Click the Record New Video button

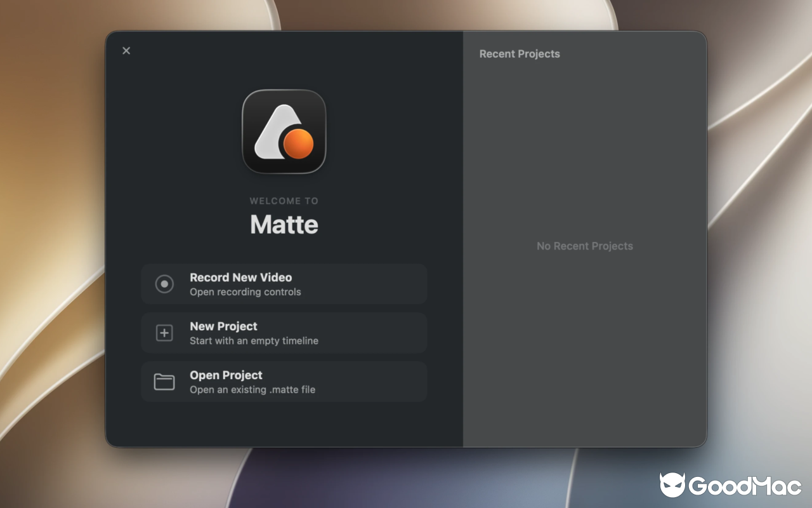click(284, 284)
